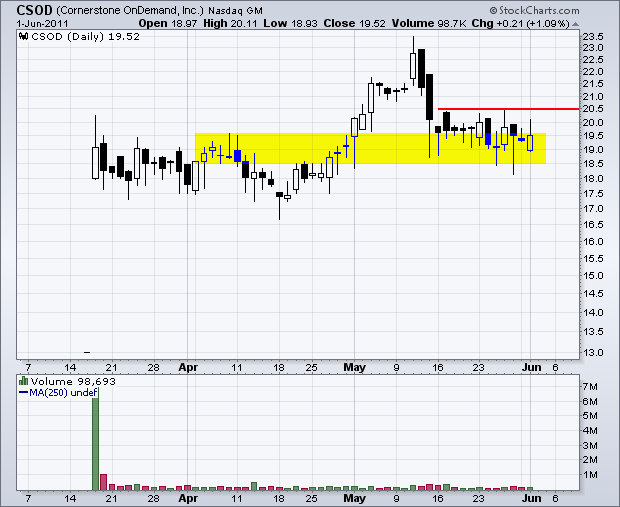The image size is (620, 507).
Task: Click the CSOD (Daily) 19.52 legend label
Action: click(x=85, y=36)
